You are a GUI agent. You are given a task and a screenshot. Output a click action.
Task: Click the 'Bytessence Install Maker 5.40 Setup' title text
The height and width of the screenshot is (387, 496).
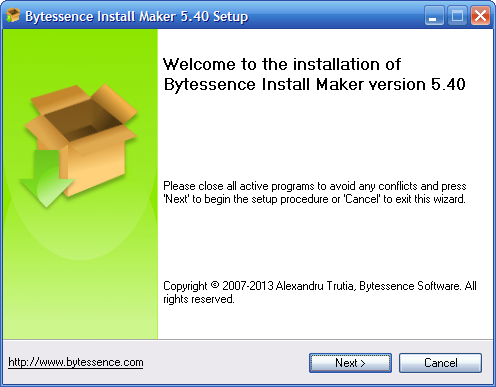137,16
